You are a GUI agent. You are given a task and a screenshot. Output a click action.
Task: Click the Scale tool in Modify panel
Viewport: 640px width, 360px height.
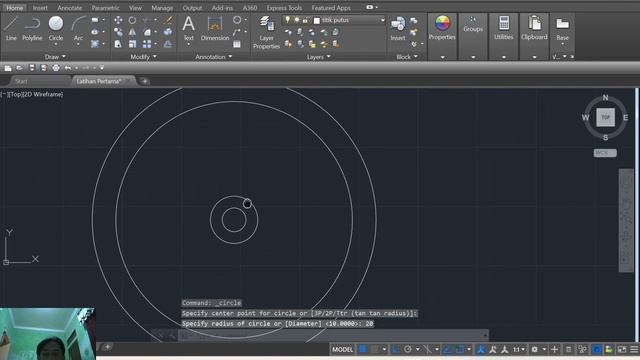[x=132, y=44]
